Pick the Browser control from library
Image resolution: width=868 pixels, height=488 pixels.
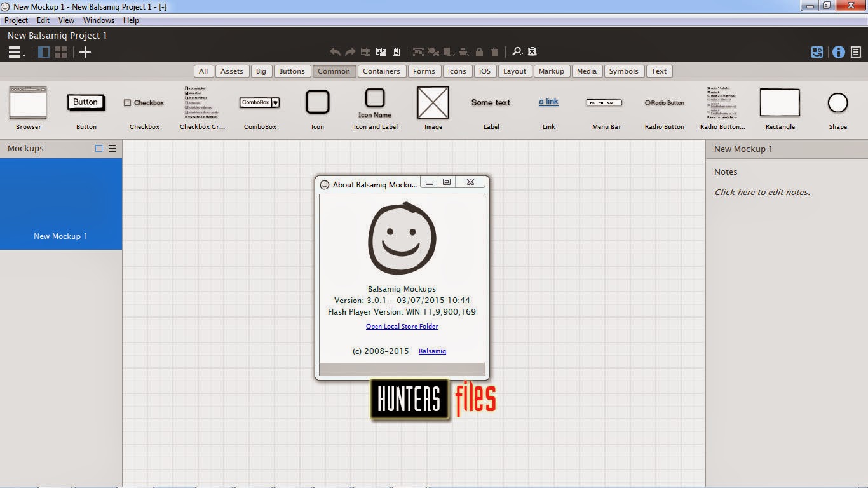(x=28, y=108)
